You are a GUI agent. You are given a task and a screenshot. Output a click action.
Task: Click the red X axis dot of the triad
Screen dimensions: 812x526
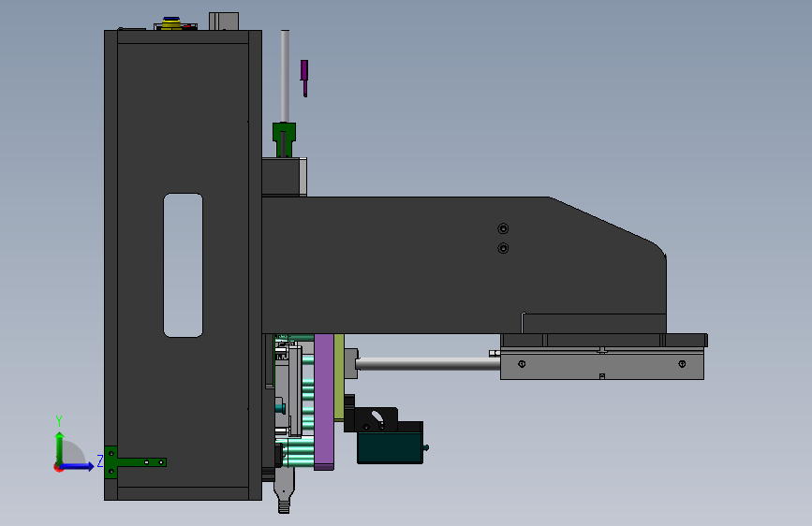tap(58, 467)
